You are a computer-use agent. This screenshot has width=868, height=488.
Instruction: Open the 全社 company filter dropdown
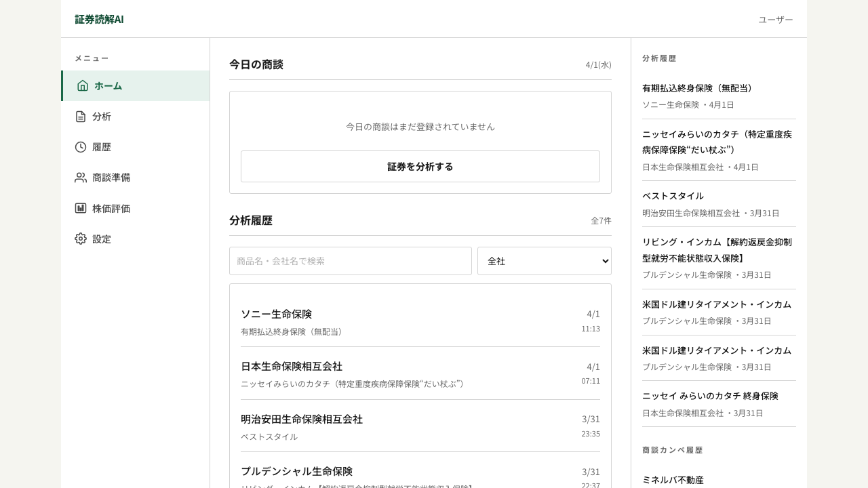point(545,261)
